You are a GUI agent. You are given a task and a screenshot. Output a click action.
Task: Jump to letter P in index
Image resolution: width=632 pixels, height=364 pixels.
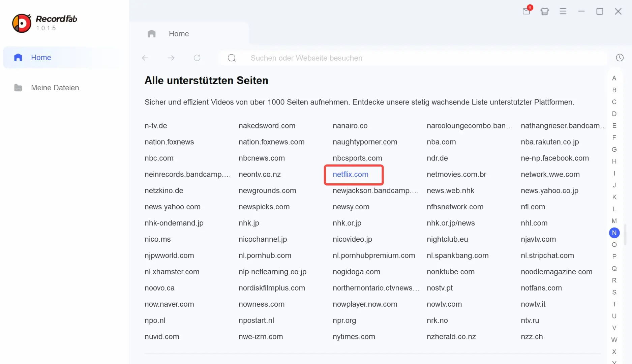[x=614, y=256]
